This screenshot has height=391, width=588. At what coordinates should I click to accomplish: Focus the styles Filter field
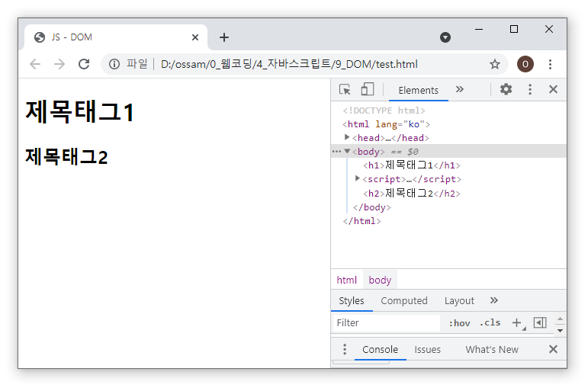pos(386,322)
